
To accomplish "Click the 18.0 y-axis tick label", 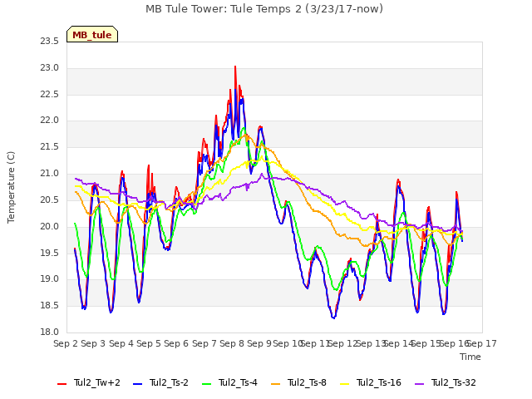I will click(x=50, y=332).
